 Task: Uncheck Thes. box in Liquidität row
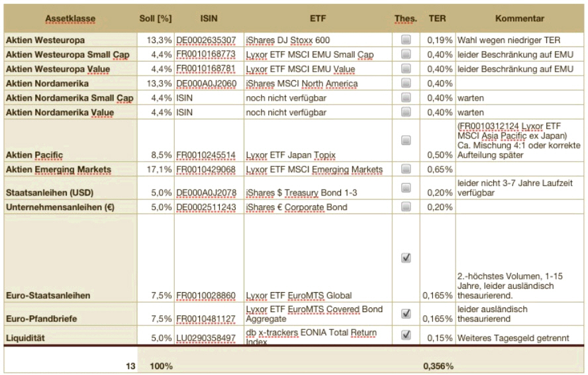coord(406,335)
